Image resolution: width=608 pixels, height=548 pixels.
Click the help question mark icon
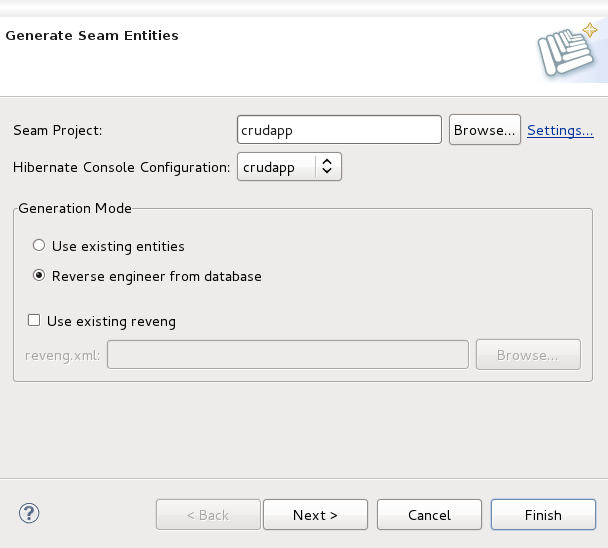pyautogui.click(x=28, y=514)
